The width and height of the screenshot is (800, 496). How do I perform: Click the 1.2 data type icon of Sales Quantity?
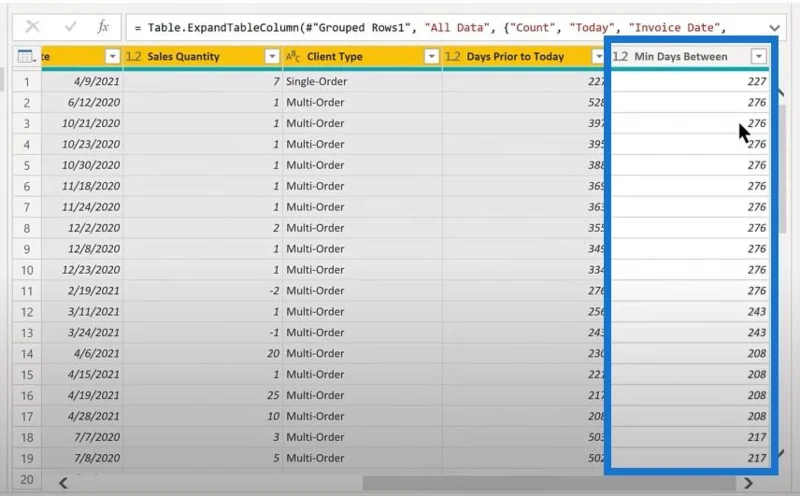coord(134,57)
